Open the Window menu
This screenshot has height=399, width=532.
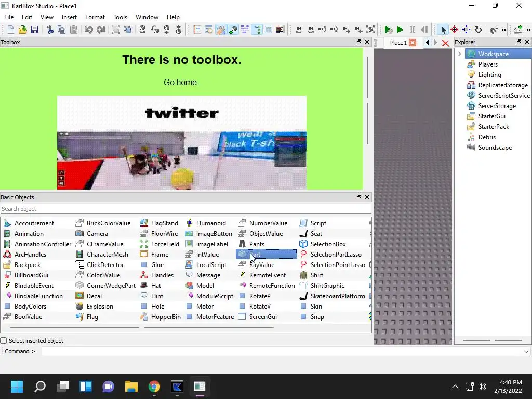pyautogui.click(x=147, y=17)
